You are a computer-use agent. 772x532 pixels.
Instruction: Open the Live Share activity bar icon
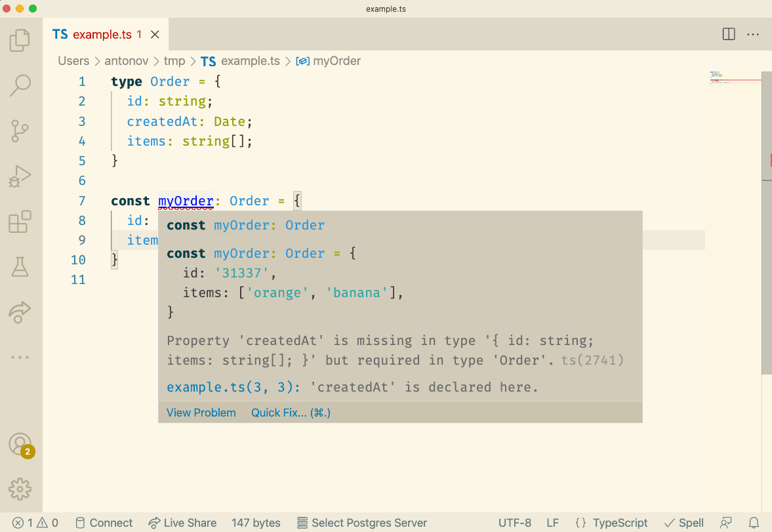(20, 312)
